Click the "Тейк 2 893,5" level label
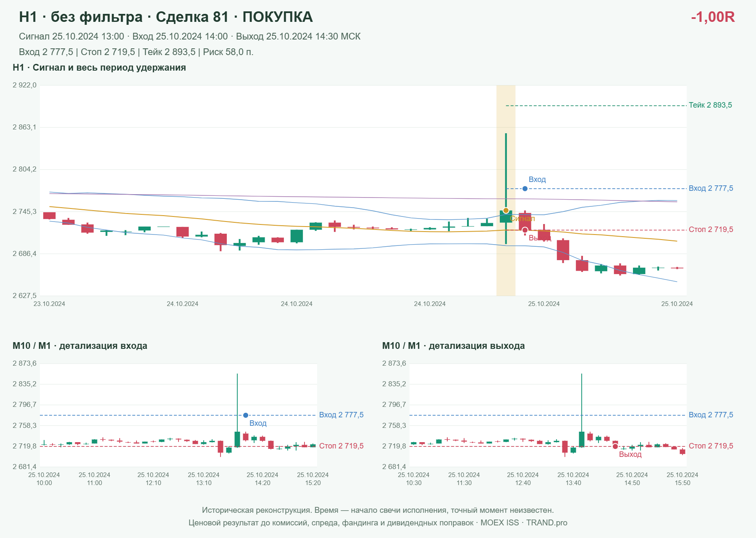756x538 pixels. [x=710, y=105]
